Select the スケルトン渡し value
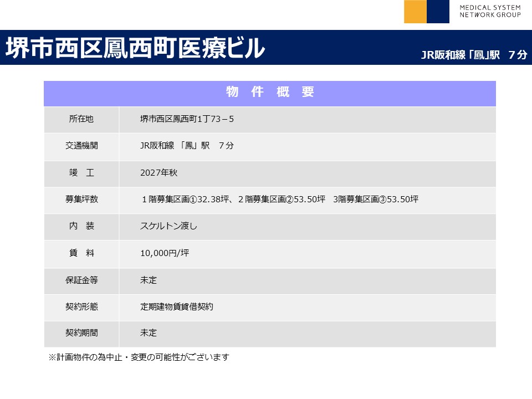 click(x=168, y=226)
